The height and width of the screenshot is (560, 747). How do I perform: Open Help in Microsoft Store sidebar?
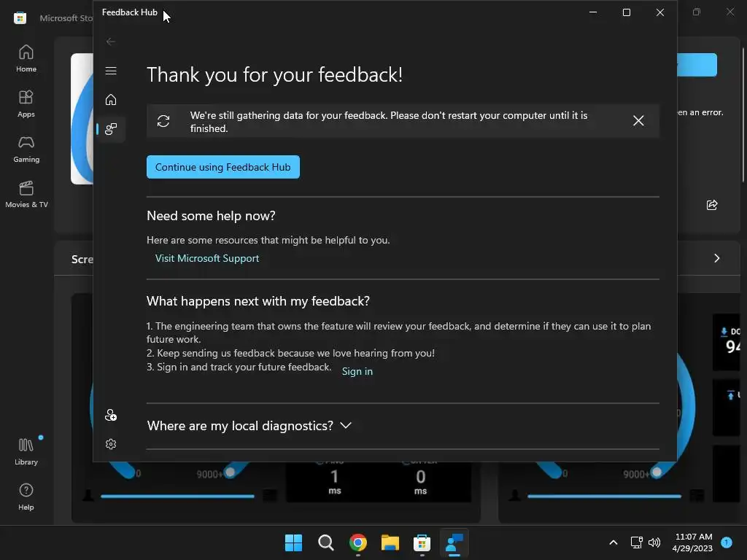26,497
